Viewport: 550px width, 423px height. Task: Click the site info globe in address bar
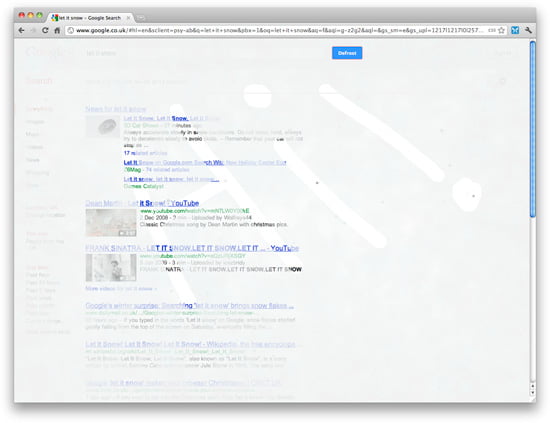click(x=71, y=31)
